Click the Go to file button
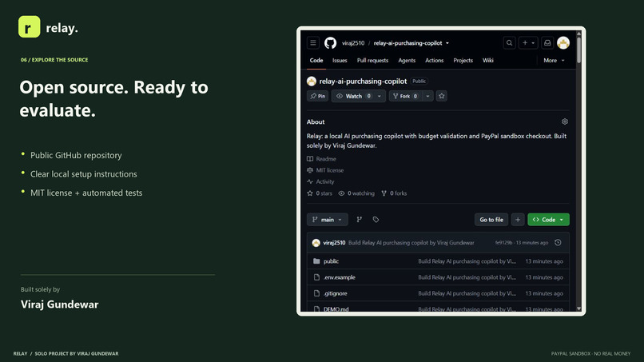Viewport: 644px width, 362px height. 491,220
